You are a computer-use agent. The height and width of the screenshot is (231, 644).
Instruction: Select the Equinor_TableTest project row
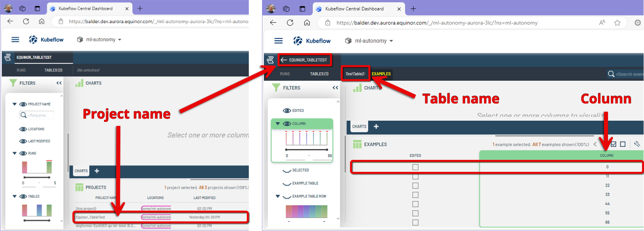coord(160,217)
